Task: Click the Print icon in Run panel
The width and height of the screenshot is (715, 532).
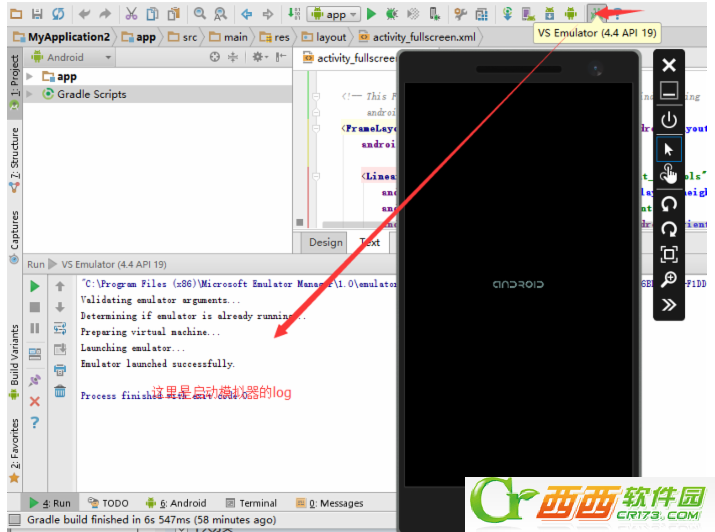Action: tap(60, 370)
